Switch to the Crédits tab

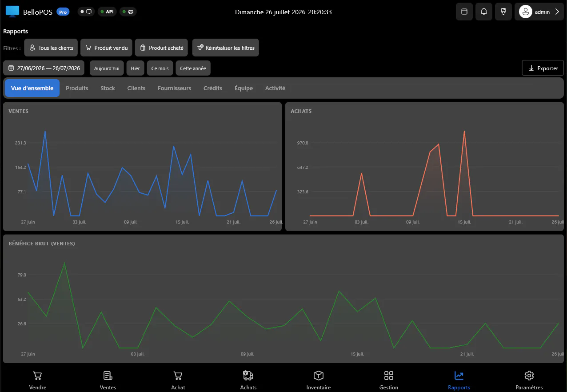pyautogui.click(x=213, y=88)
